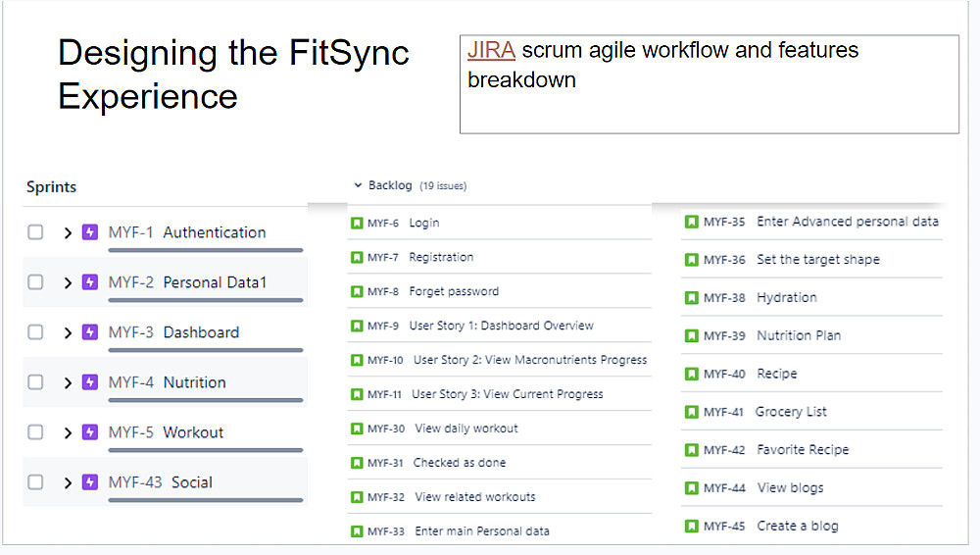Open MYF-45 Create a blog story
Screen dimensions: 980x555
(797, 526)
